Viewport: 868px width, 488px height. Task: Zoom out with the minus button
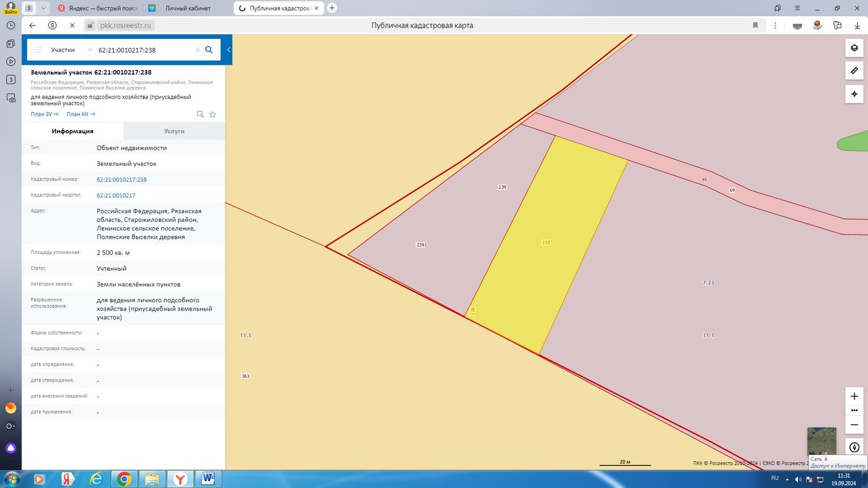(x=854, y=425)
